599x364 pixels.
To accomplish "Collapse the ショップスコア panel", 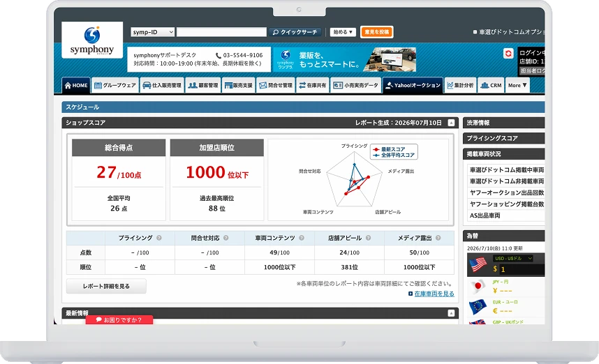I will [451, 123].
